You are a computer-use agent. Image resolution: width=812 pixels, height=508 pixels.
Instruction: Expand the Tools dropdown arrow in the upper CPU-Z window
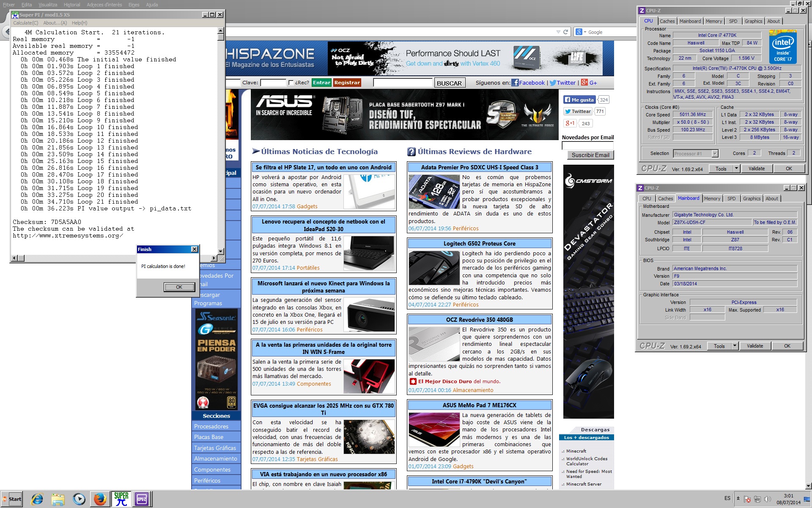click(736, 168)
